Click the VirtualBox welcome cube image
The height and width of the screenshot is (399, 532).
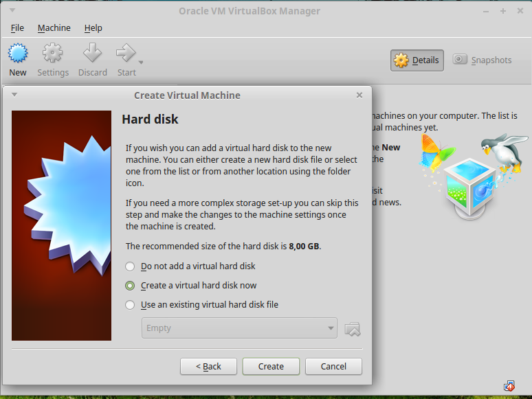click(472, 176)
